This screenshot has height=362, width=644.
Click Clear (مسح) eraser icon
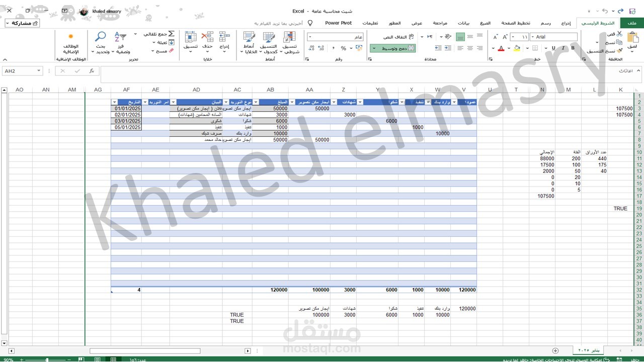(171, 51)
